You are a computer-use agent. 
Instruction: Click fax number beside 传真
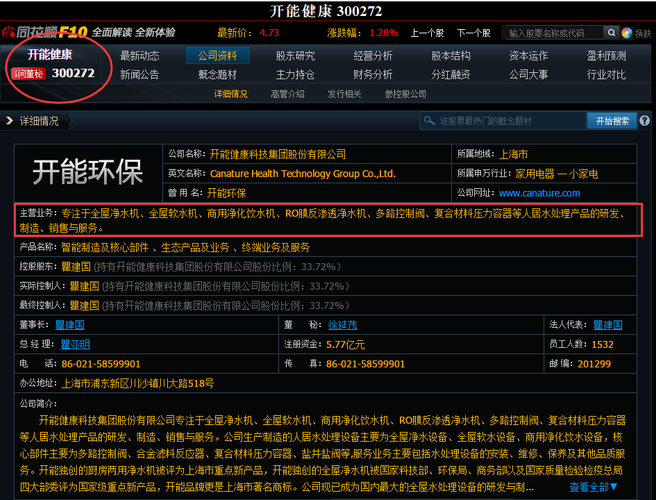[366, 364]
